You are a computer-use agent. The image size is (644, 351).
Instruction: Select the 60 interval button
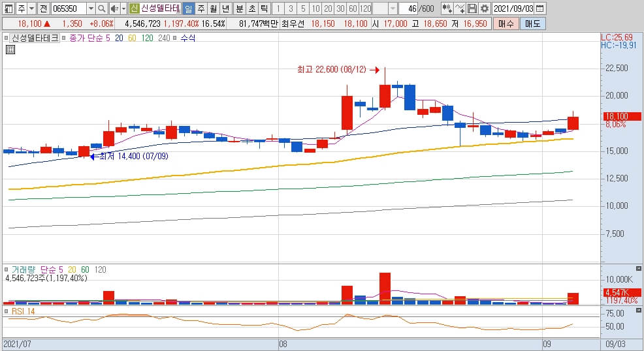click(x=353, y=8)
